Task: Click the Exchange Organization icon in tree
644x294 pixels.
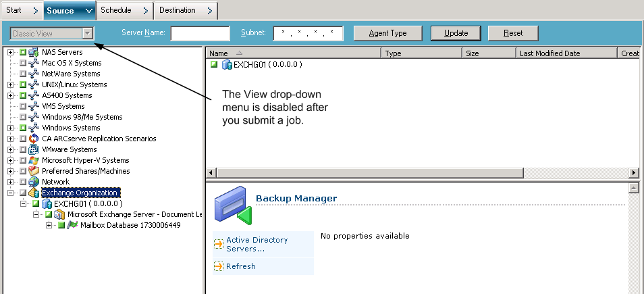Action: [x=34, y=193]
